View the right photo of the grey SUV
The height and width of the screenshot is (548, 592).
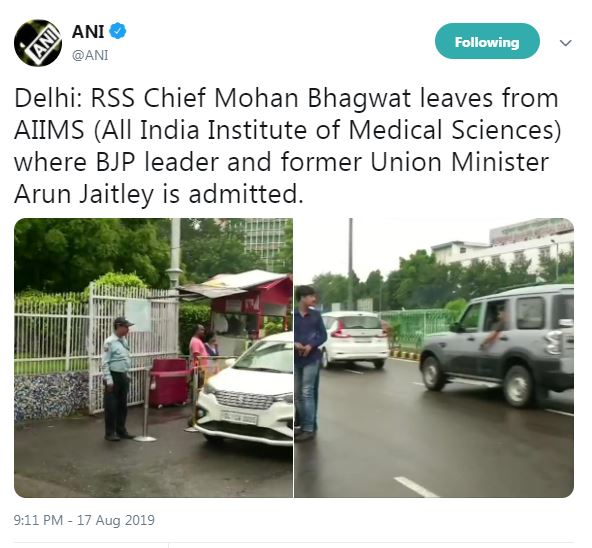[x=434, y=358]
